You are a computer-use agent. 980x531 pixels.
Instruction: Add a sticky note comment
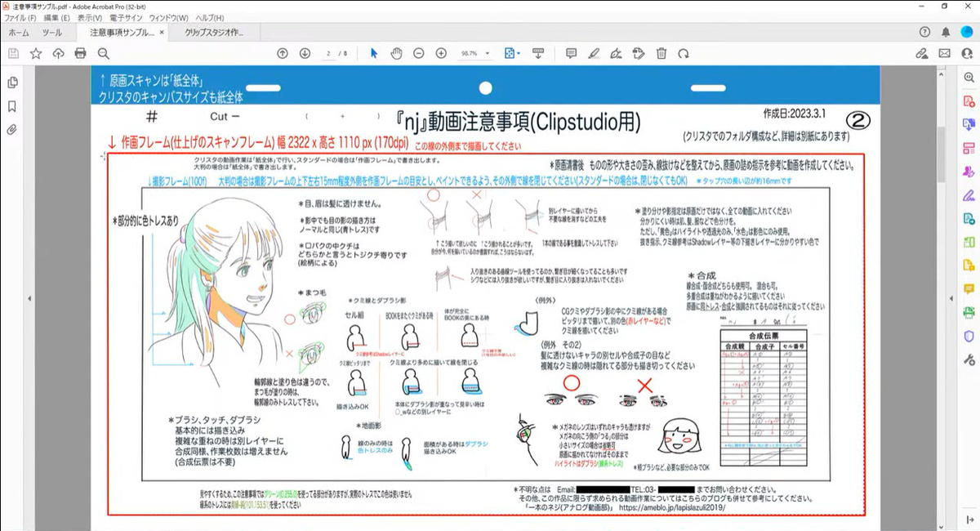click(572, 53)
